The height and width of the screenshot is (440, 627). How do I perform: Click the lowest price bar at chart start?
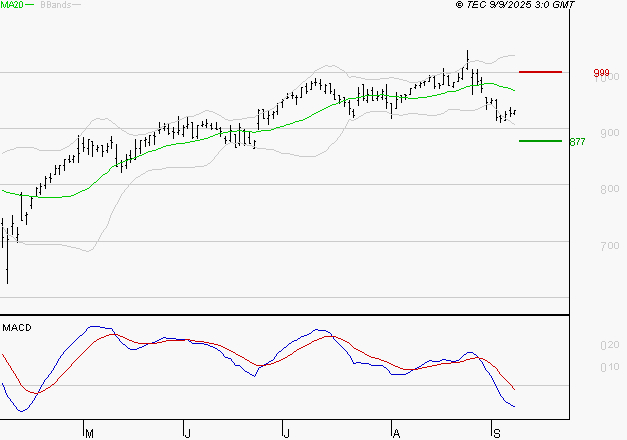7,256
